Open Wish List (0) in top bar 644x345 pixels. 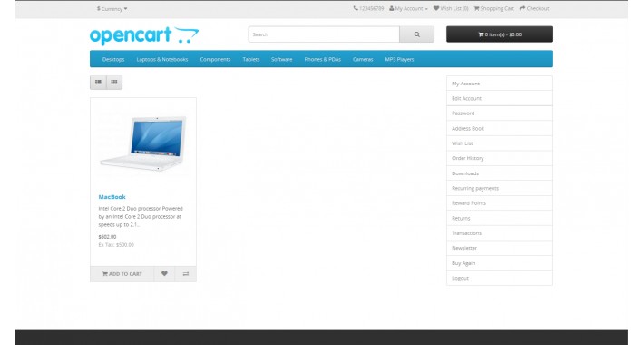(x=451, y=8)
